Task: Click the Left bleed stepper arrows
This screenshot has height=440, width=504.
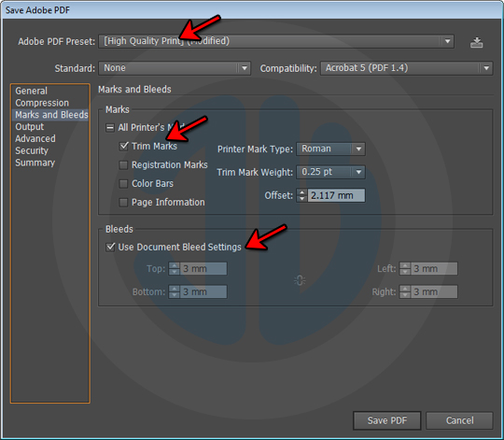Action: pyautogui.click(x=405, y=268)
